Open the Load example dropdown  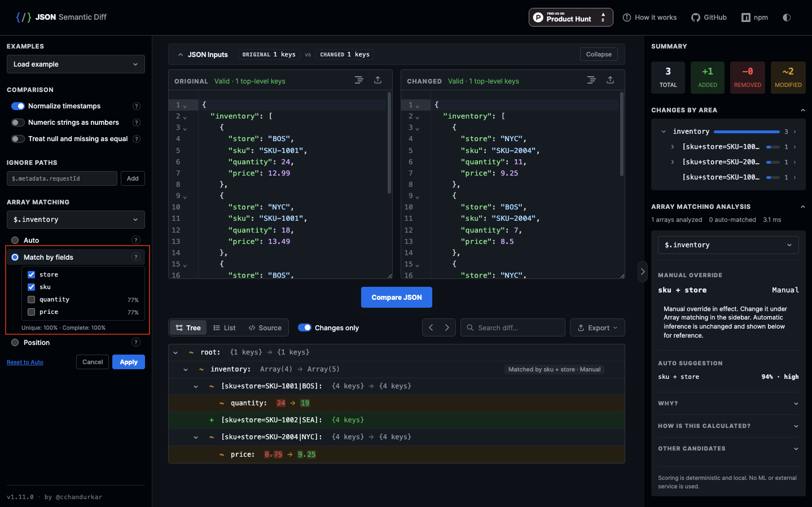76,64
